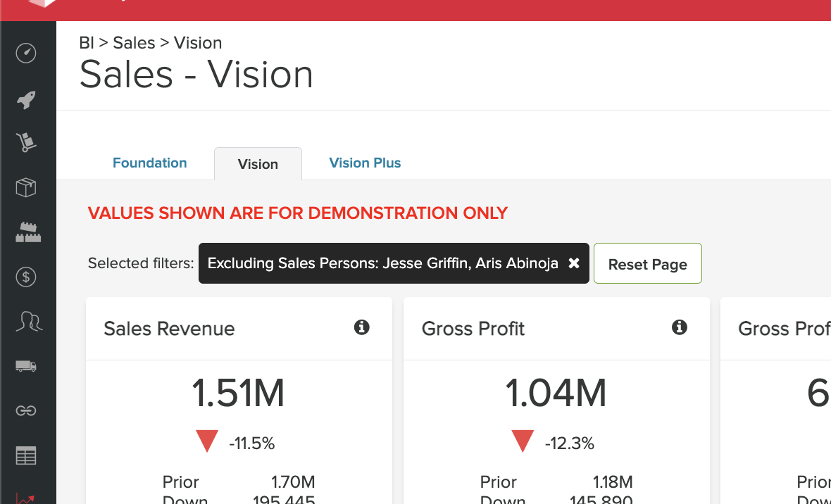Switch to the Foundation tab

[149, 163]
